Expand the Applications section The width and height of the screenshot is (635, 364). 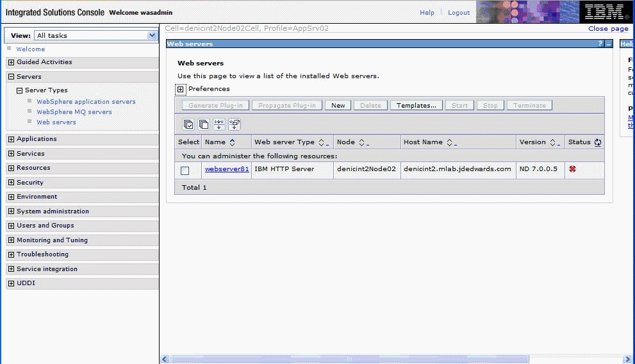pos(12,139)
